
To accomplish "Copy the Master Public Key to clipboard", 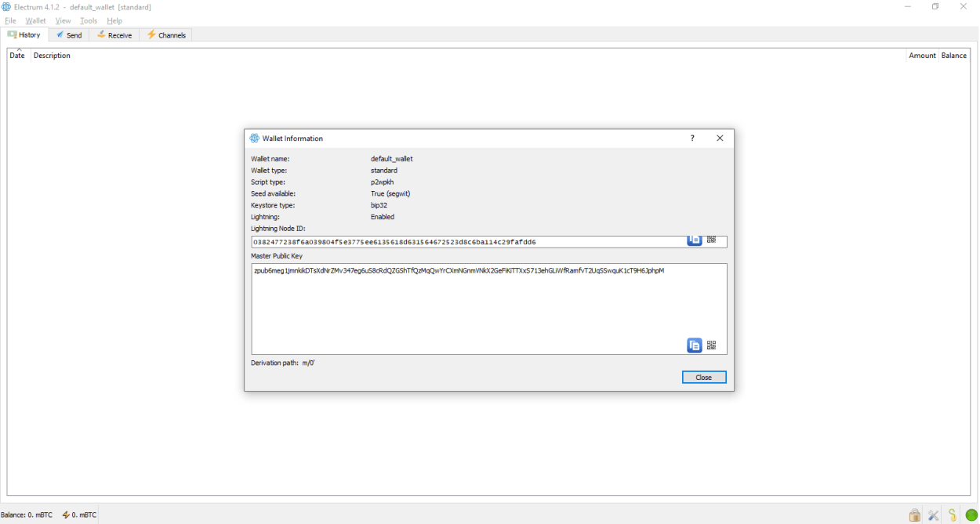I will 695,345.
